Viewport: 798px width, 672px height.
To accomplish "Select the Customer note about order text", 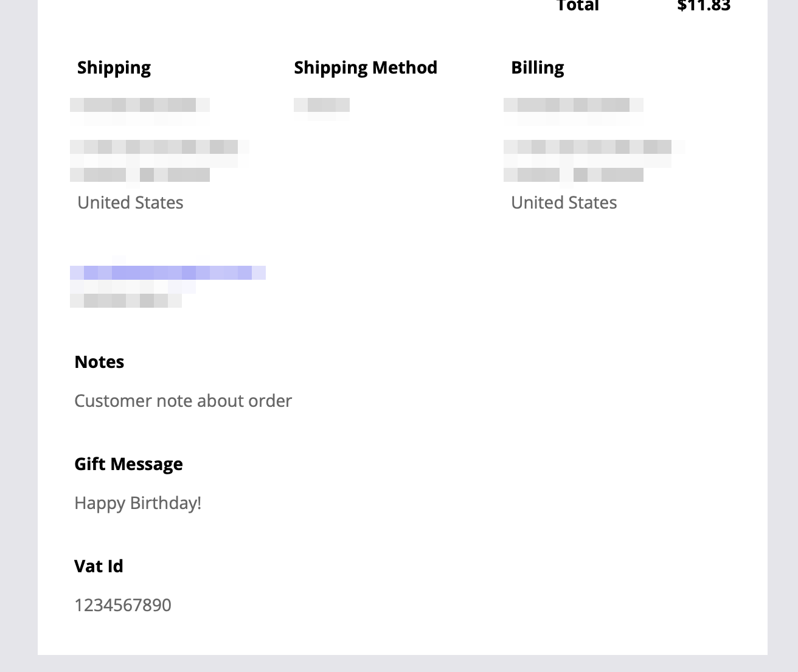I will click(x=183, y=401).
